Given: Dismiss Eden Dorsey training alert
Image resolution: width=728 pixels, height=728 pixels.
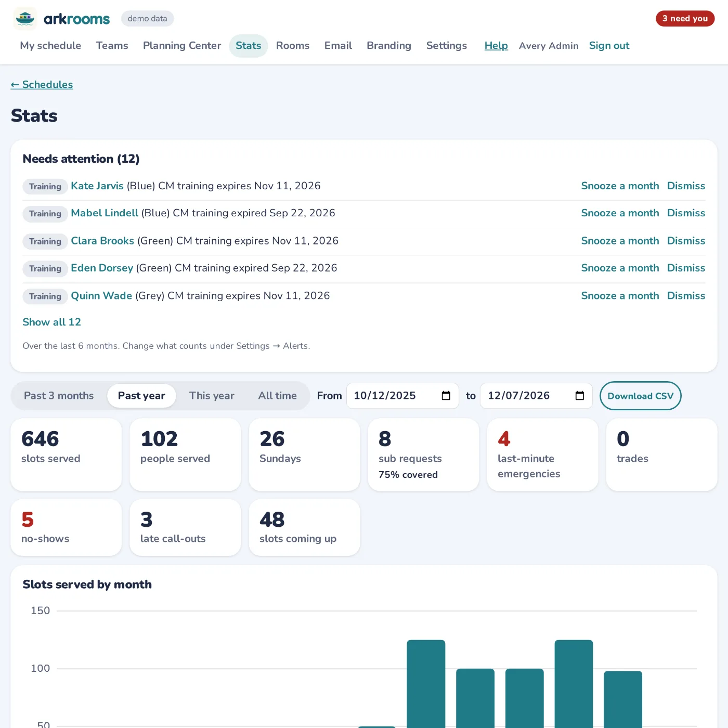Looking at the screenshot, I should point(686,268).
